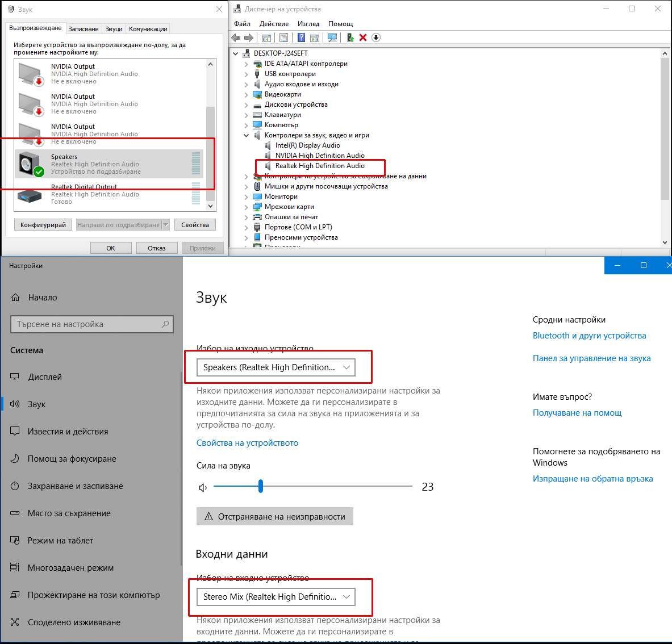672x644 pixels.
Task: Select NVIDIA High Definition Audio tree item
Action: [x=320, y=156]
